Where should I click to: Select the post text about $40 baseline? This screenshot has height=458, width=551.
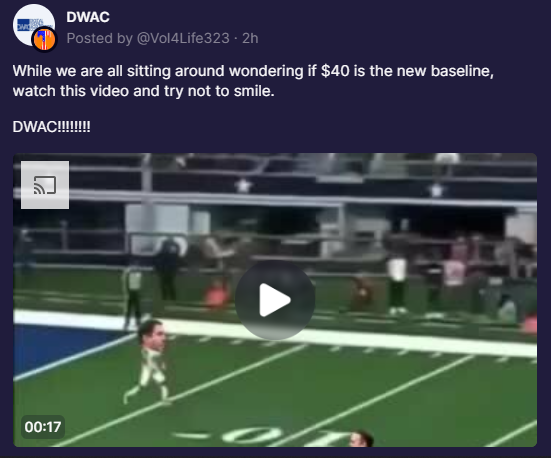point(253,81)
